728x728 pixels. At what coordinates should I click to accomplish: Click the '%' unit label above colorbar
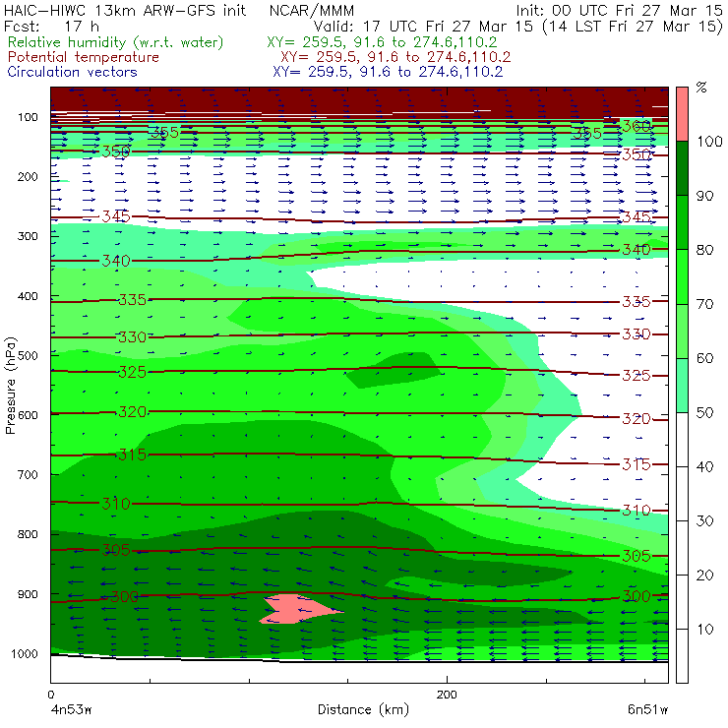click(701, 88)
